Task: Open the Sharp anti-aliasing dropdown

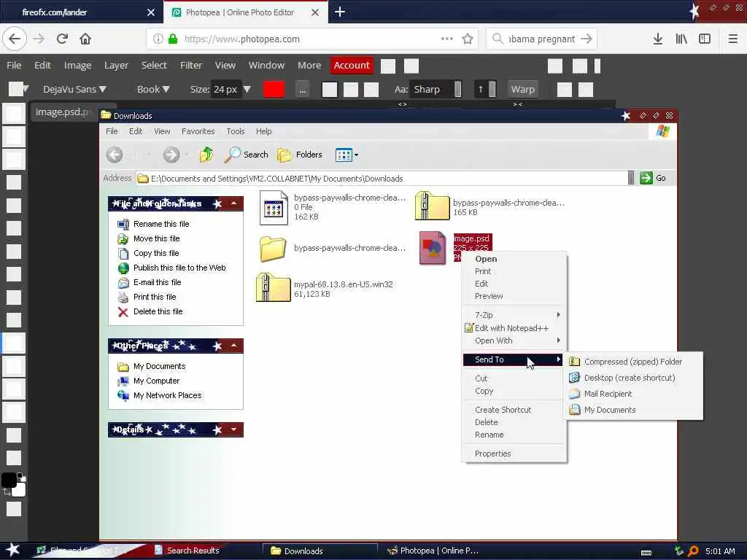Action: pos(436,89)
